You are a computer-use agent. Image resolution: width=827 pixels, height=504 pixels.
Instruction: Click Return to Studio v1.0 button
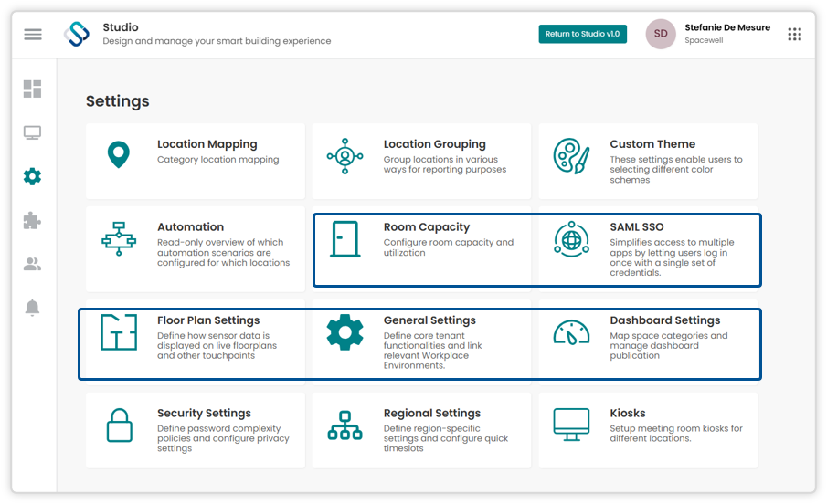click(582, 34)
